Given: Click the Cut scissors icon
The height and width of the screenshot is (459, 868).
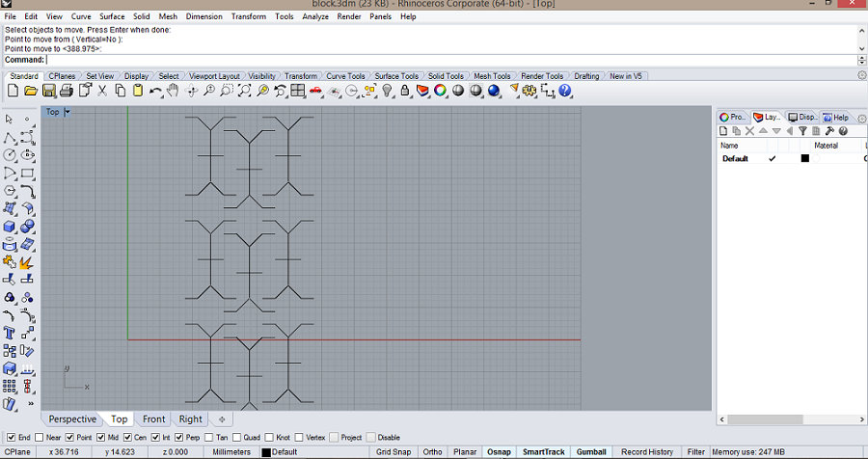Looking at the screenshot, I should [102, 91].
